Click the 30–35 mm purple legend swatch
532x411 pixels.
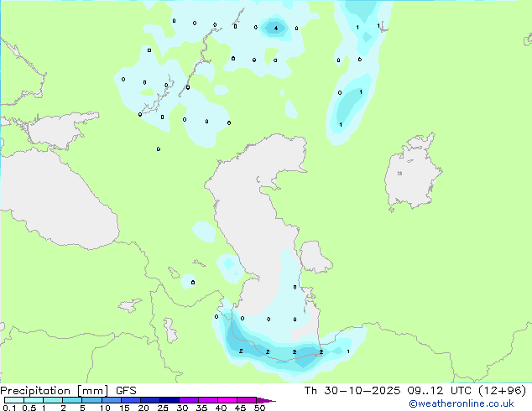188,400
